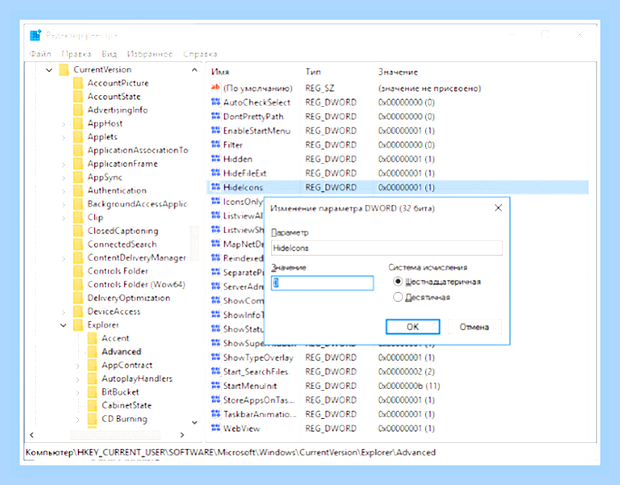
Task: Click tree horizontal scrollbar left arrow
Action: tap(32, 435)
